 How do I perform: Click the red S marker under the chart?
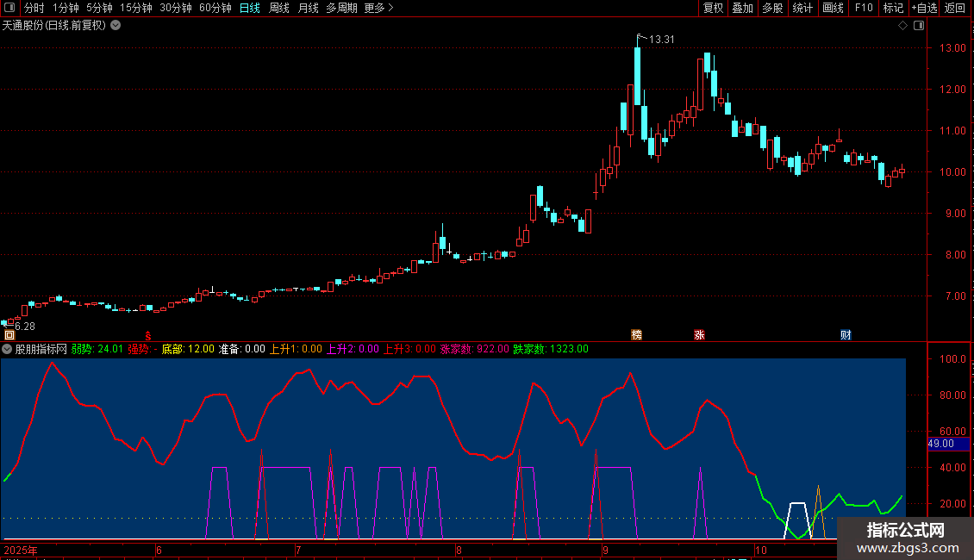coord(147,334)
